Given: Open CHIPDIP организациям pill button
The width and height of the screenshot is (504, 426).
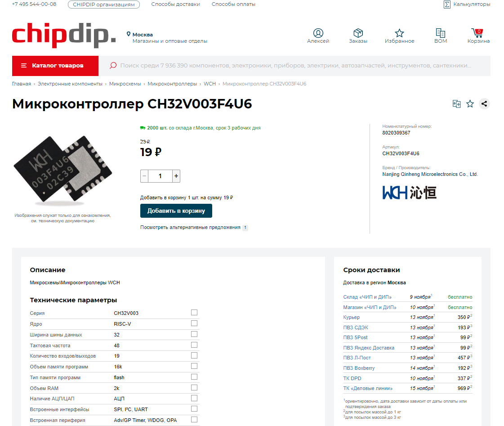Looking at the screenshot, I should click(104, 4).
